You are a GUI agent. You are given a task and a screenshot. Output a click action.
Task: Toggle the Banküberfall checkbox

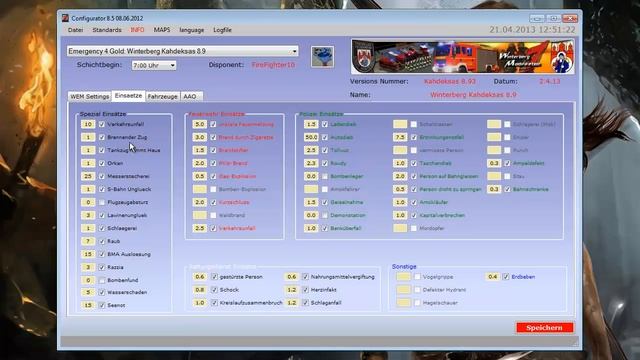(x=324, y=228)
